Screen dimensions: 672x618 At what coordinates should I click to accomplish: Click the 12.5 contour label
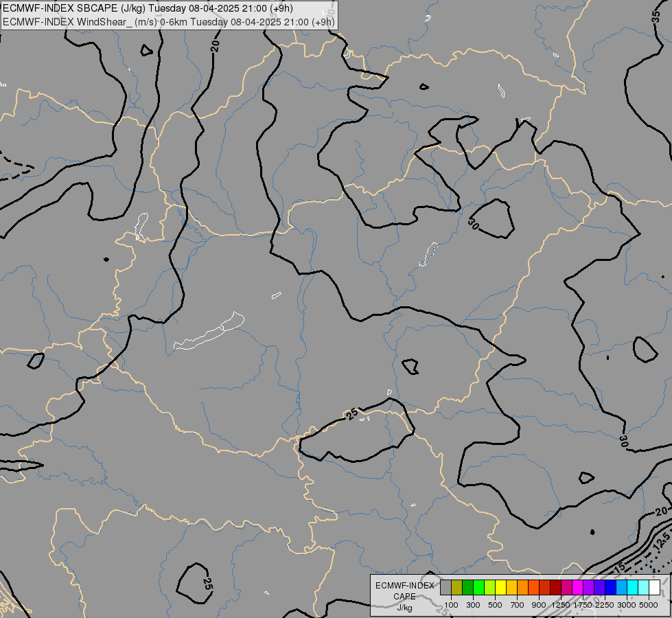coord(662,542)
